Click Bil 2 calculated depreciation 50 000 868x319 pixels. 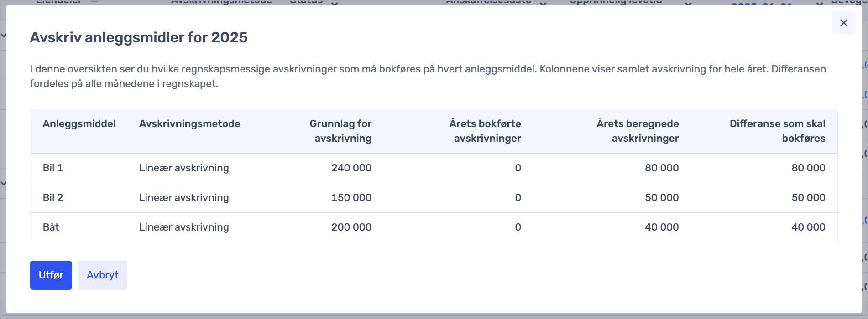click(661, 198)
